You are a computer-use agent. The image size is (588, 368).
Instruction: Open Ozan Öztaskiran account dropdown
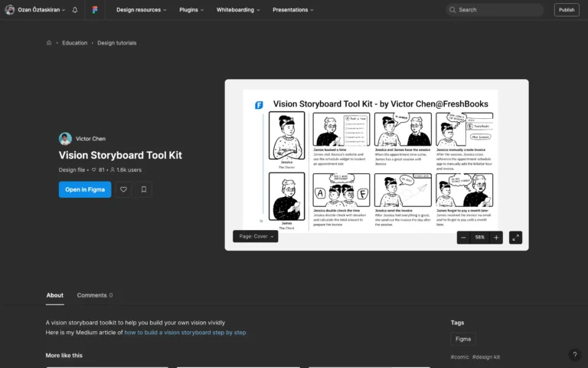[41, 10]
